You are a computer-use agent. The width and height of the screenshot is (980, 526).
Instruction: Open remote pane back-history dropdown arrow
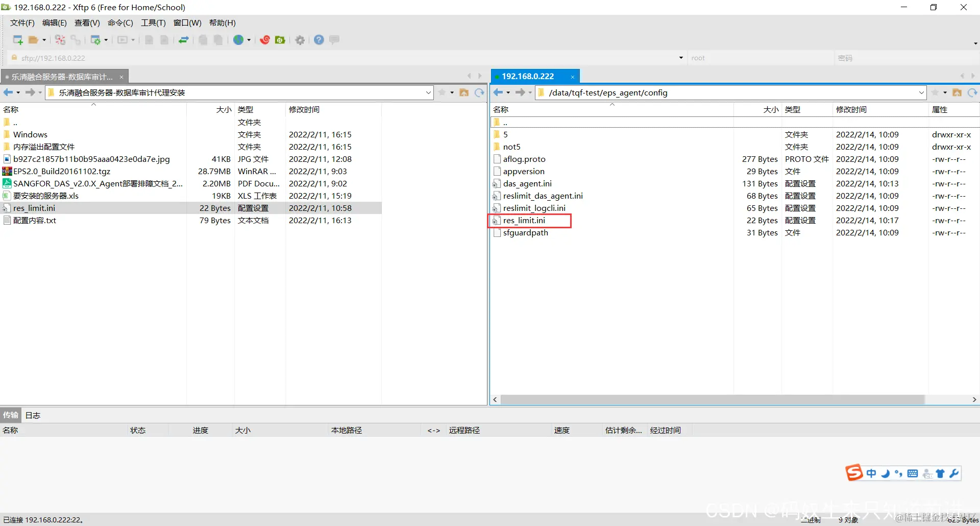tap(508, 92)
